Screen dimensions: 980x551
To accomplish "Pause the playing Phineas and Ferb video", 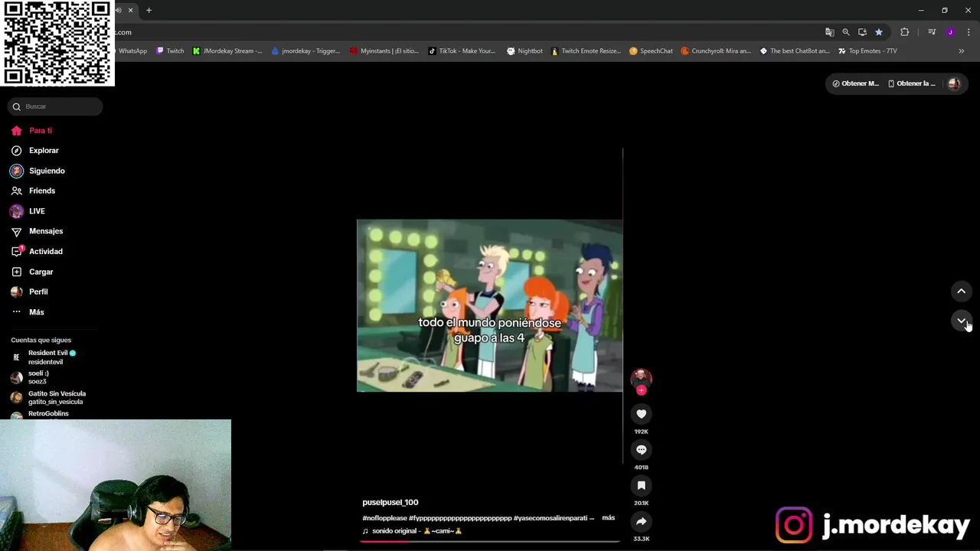I will coord(490,305).
